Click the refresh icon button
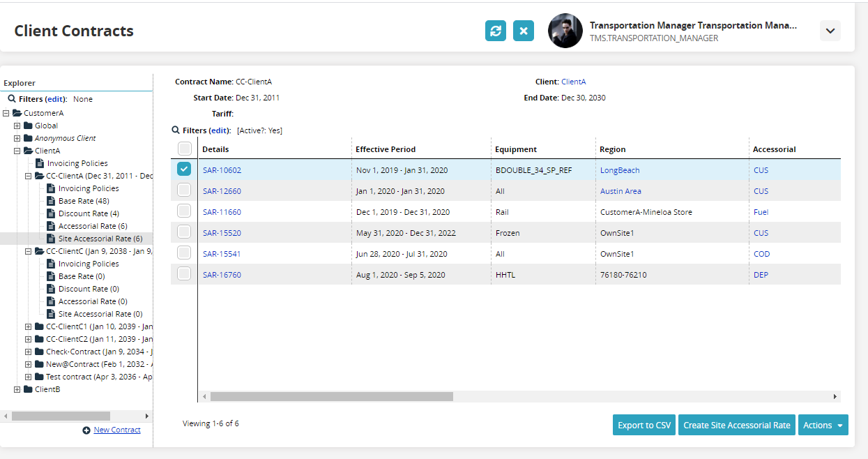 [x=496, y=31]
